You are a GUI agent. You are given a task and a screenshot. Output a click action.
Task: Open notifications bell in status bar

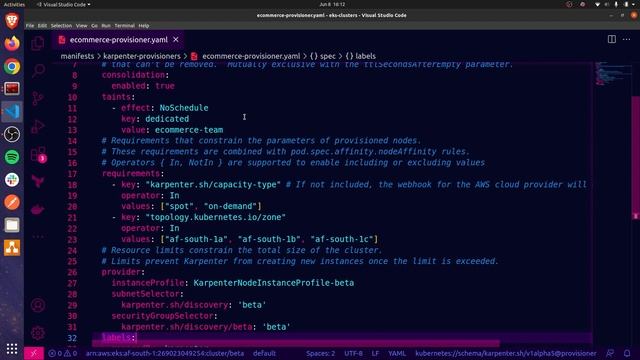627,353
